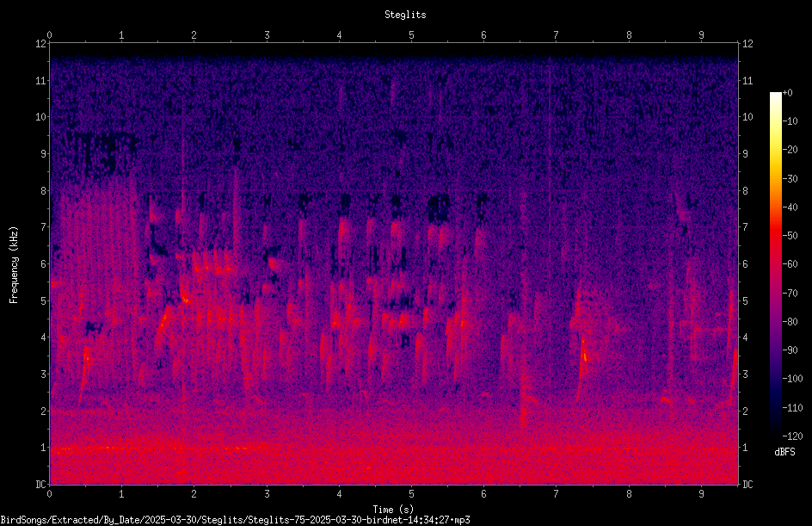This screenshot has width=812, height=526.
Task: Click the 6 kHz tick on the right axis
Action: tap(745, 264)
